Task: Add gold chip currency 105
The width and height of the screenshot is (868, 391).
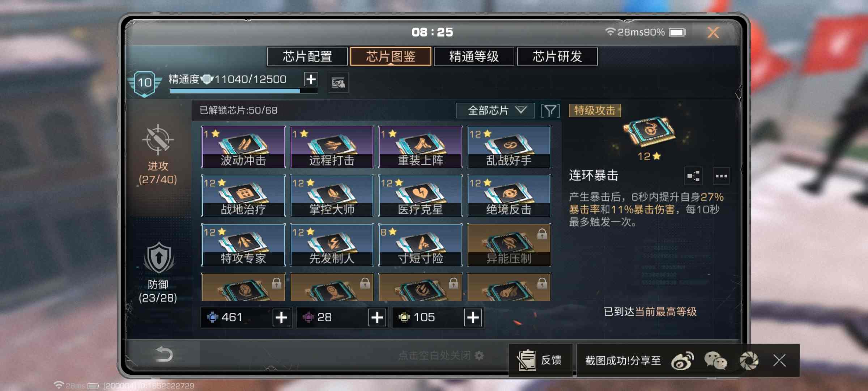Action: [473, 318]
